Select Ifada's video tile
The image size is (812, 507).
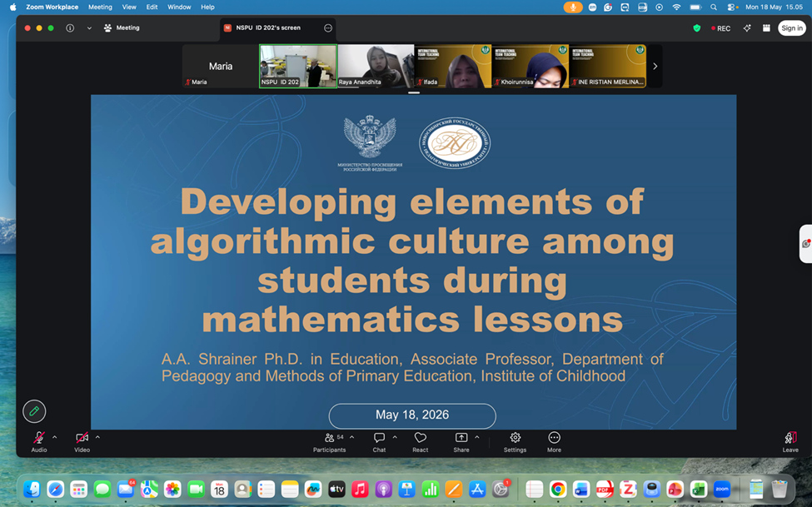(x=453, y=67)
